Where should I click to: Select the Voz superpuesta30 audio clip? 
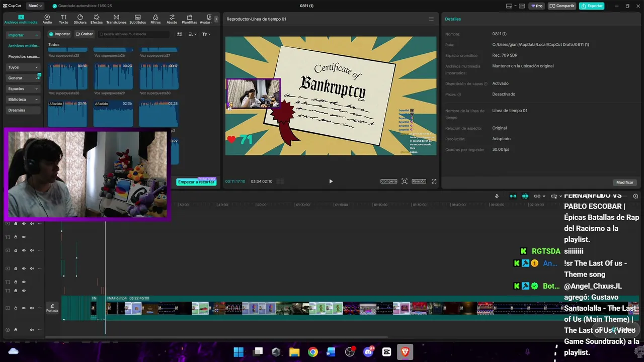point(158,76)
